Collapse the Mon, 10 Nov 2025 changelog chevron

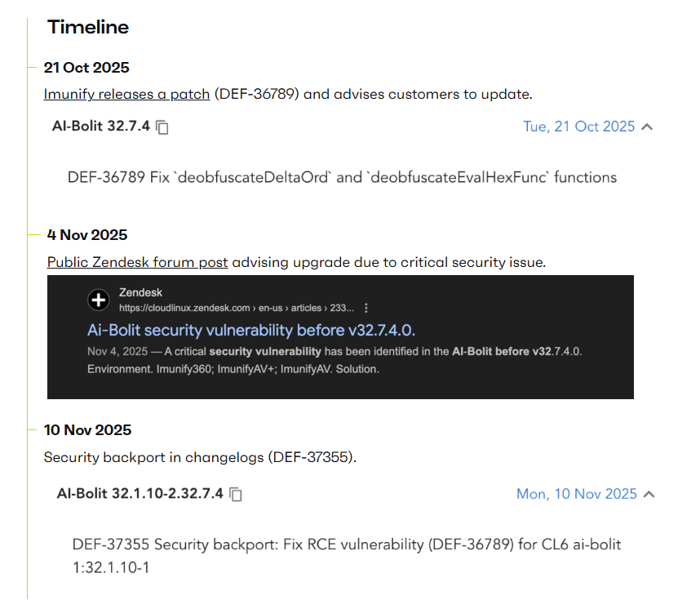(649, 494)
